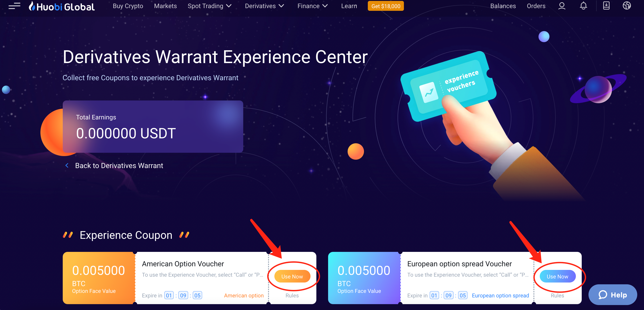Open the user profile icon
Image resolution: width=644 pixels, height=310 pixels.
click(x=561, y=6)
